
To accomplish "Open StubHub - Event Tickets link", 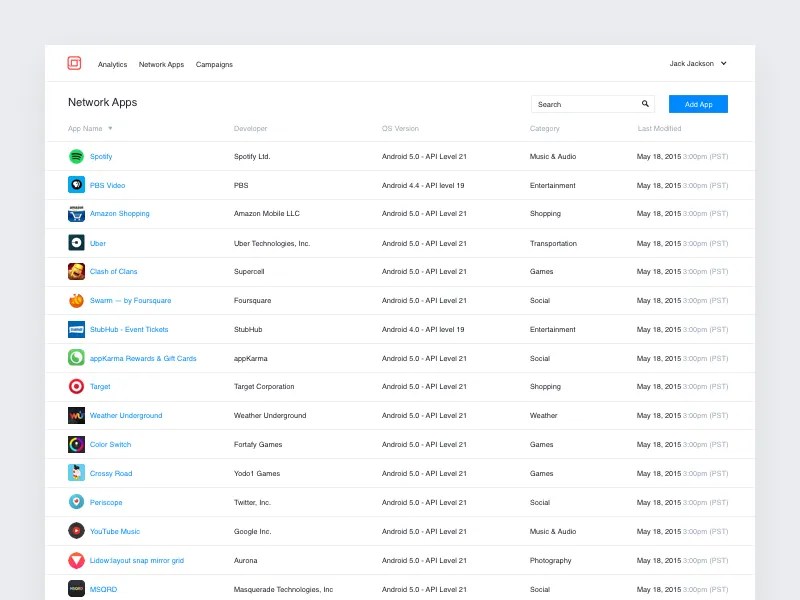I will pyautogui.click(x=129, y=330).
